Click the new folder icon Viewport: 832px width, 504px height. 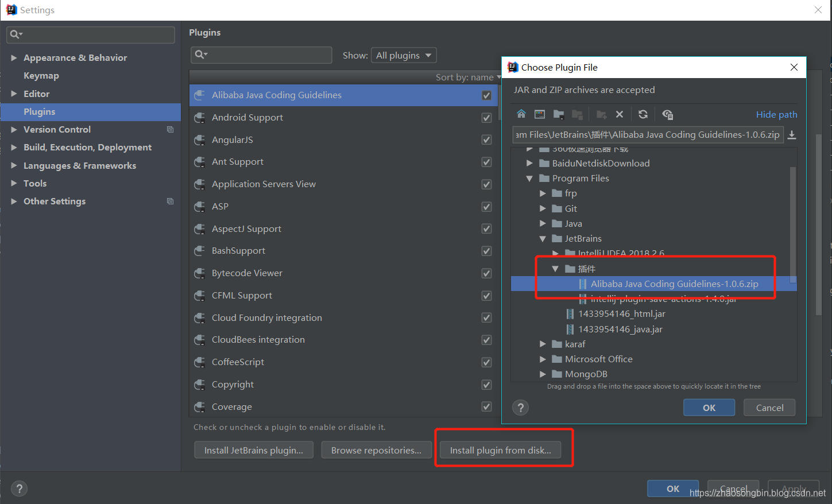pos(601,114)
